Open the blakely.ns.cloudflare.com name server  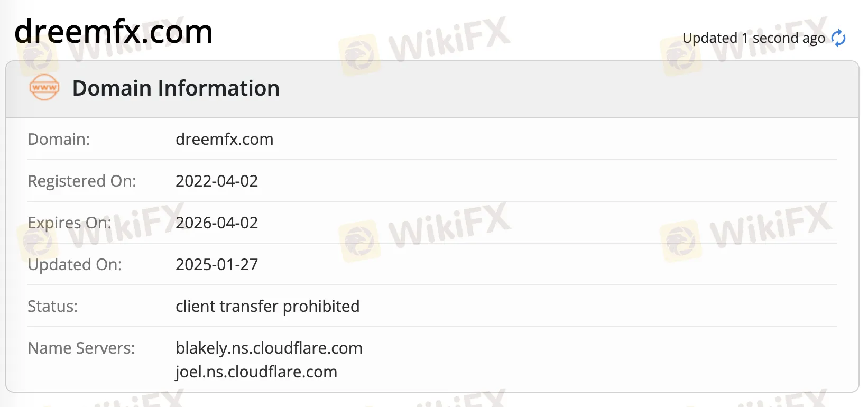pyautogui.click(x=269, y=348)
